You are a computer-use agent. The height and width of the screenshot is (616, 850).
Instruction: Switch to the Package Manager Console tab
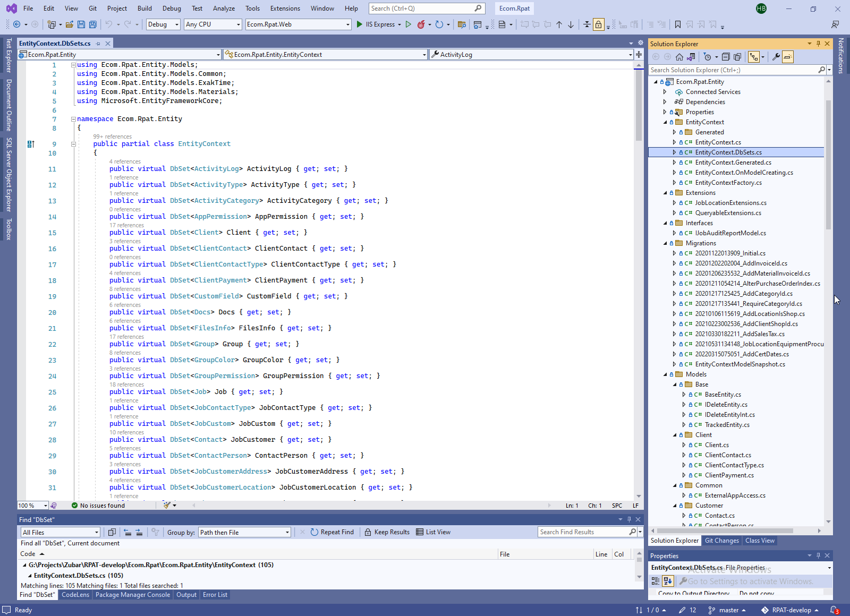(133, 595)
